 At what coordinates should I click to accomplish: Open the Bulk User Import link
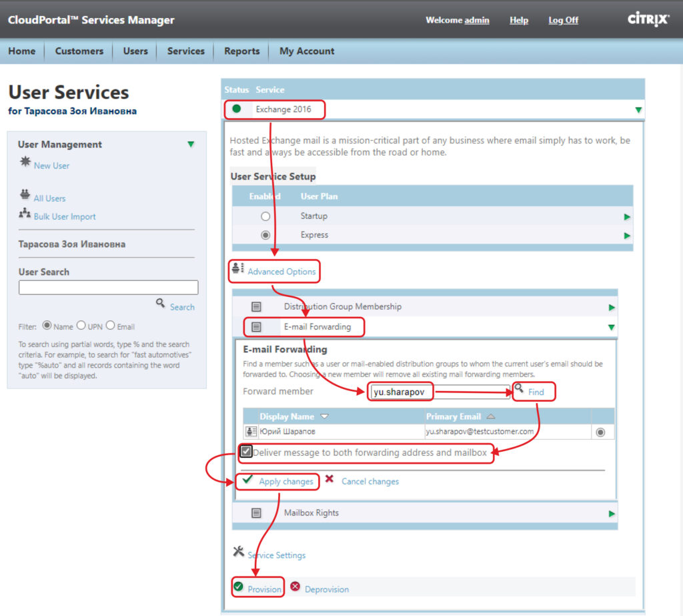point(65,217)
